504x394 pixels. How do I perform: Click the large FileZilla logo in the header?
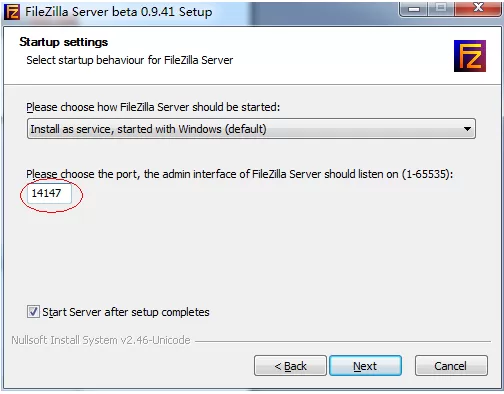click(470, 56)
